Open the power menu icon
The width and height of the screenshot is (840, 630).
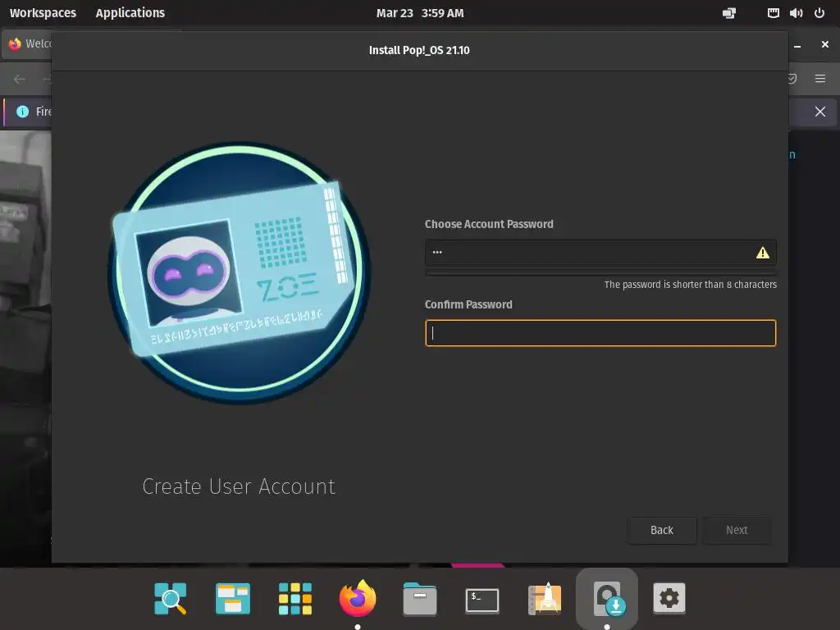point(819,13)
